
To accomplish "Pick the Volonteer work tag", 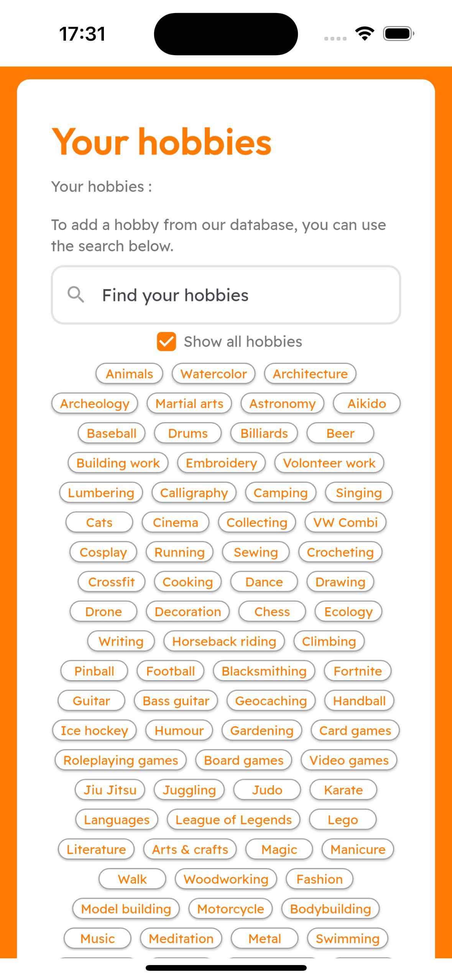I will tap(329, 463).
